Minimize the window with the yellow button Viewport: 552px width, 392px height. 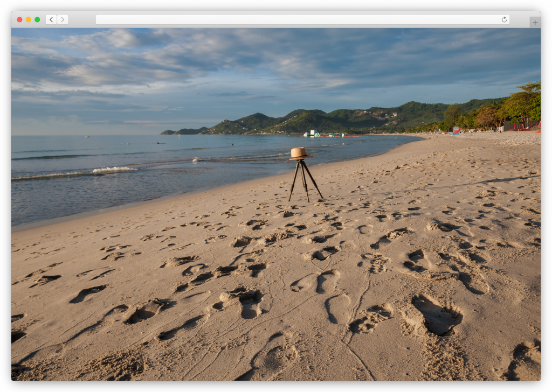point(29,20)
